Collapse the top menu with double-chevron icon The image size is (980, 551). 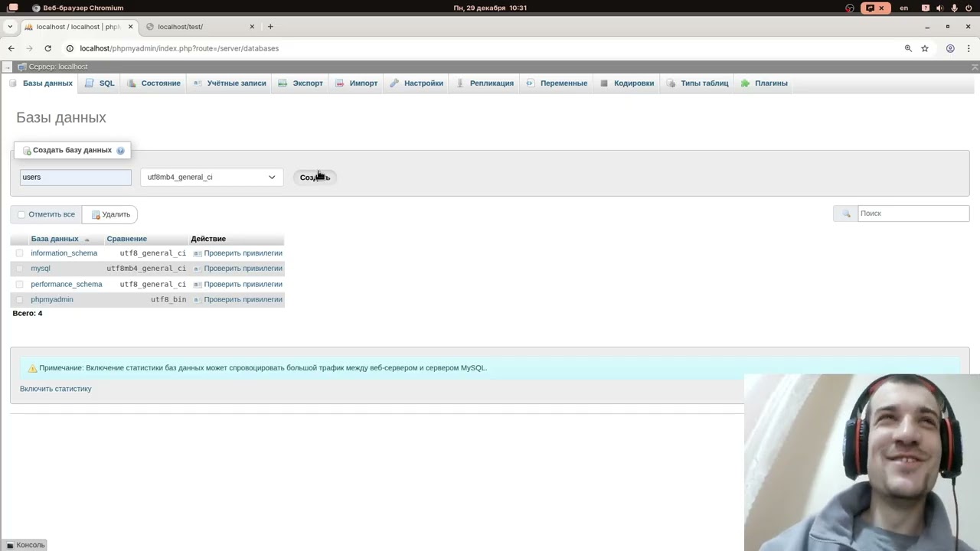(x=975, y=67)
